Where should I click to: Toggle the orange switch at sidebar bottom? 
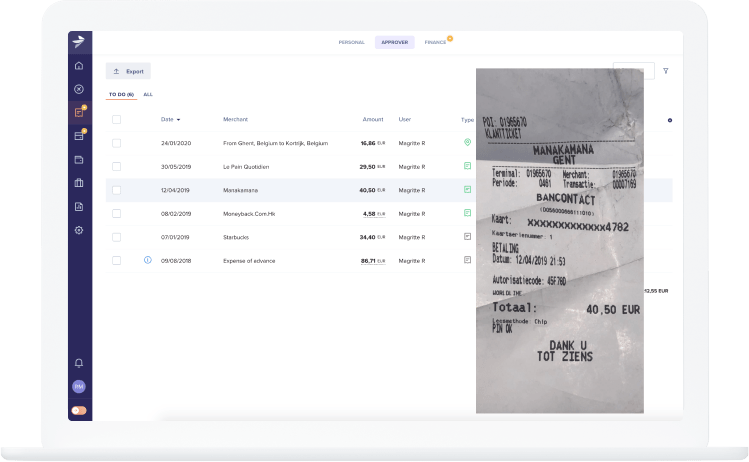tap(79, 410)
